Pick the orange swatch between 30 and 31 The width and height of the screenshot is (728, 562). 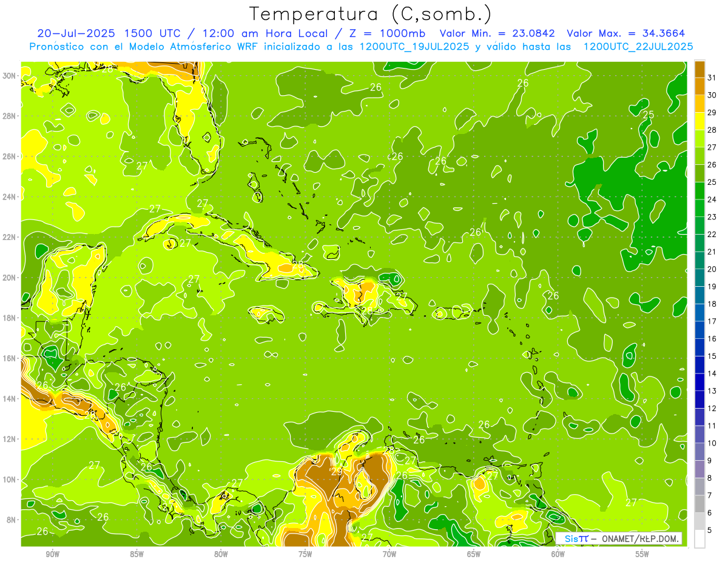699,87
